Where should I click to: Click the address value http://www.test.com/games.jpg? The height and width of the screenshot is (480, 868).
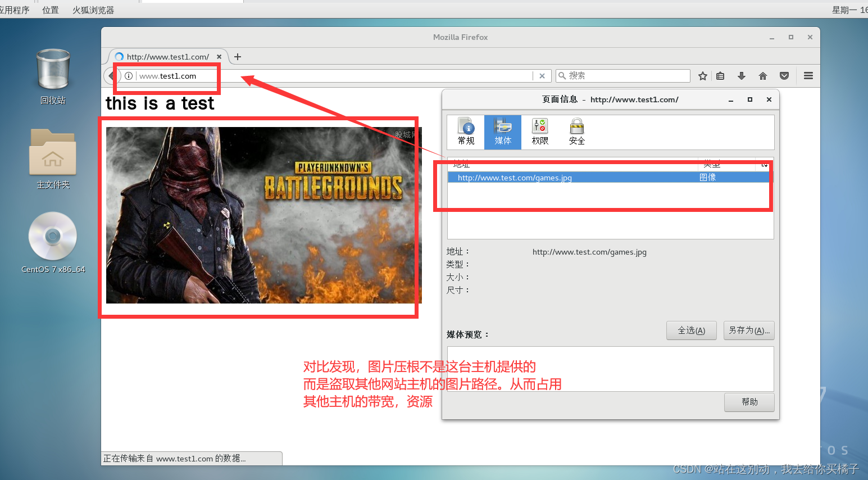pos(589,252)
